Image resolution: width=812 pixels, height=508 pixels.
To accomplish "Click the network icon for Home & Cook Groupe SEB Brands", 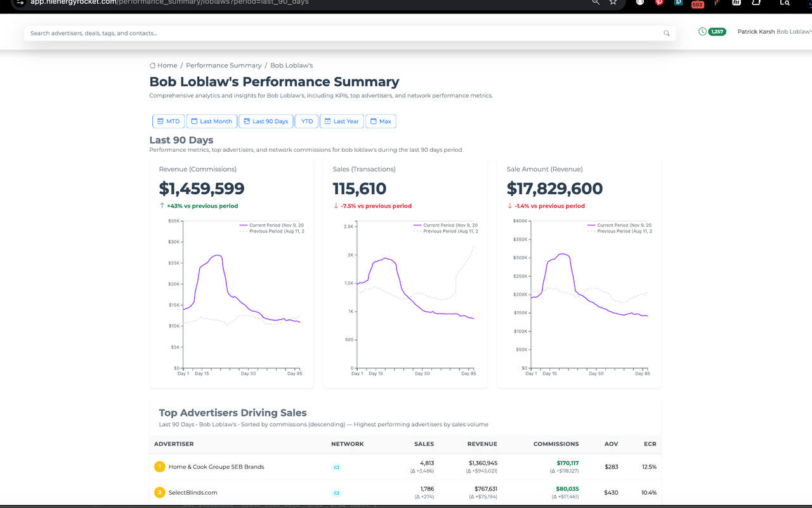I will click(x=336, y=467).
